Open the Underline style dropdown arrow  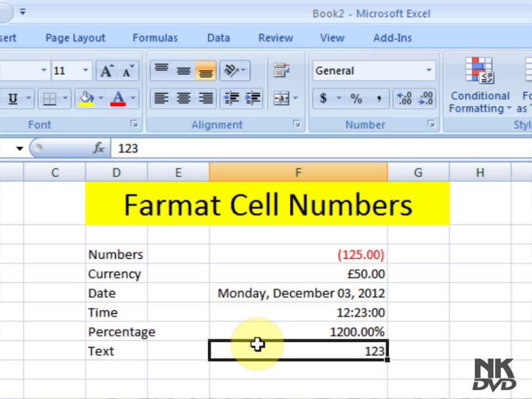coord(28,99)
